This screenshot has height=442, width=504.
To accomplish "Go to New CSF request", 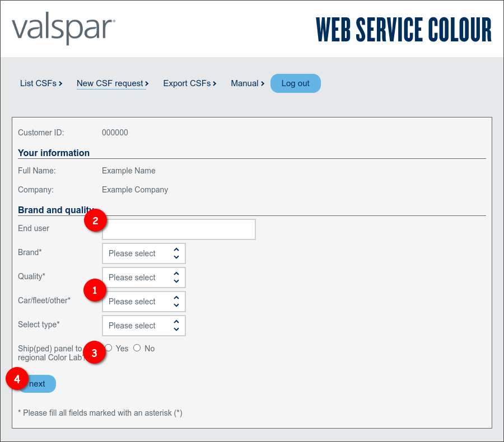I will pos(112,83).
